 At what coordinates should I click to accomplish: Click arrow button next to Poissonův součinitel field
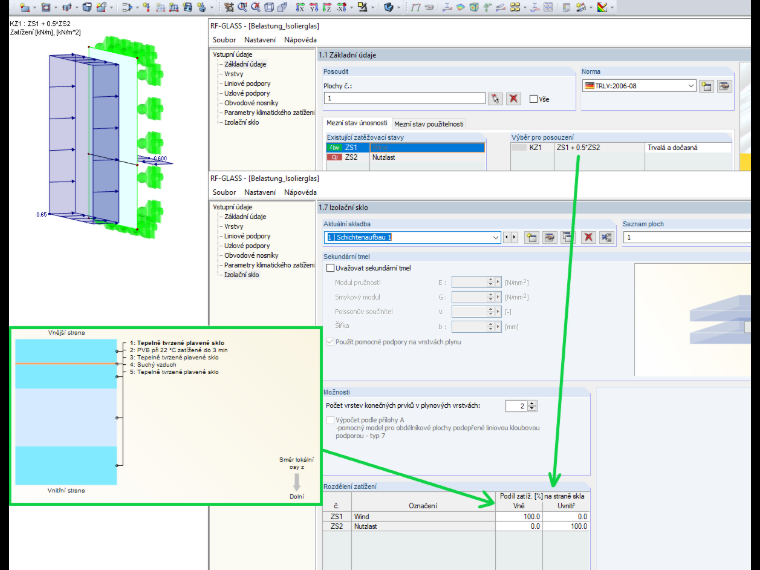tap(498, 312)
